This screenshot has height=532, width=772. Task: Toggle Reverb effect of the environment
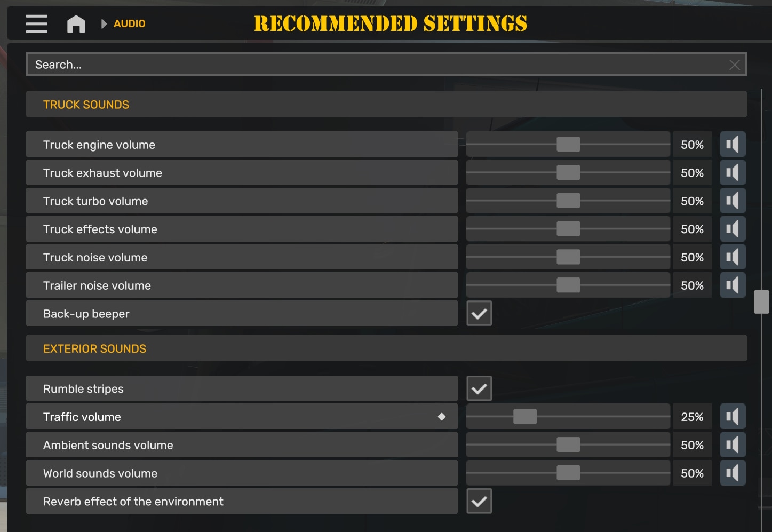[x=479, y=502]
